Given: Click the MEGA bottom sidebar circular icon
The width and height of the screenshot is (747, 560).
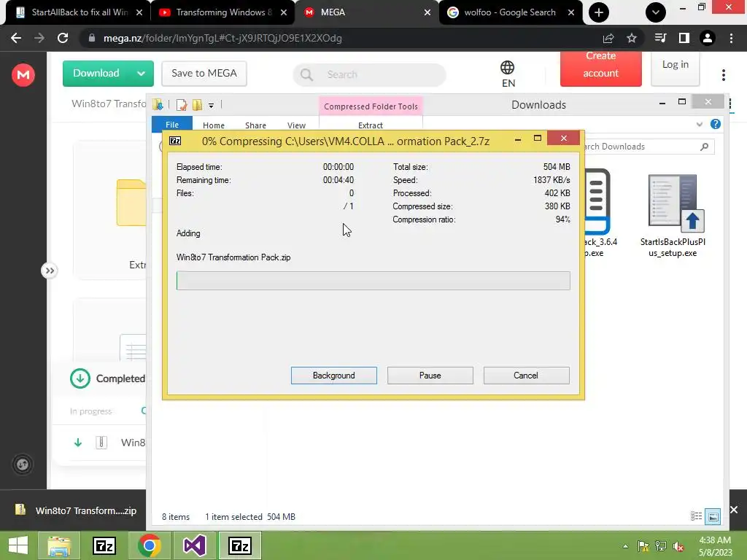Looking at the screenshot, I should 23,464.
